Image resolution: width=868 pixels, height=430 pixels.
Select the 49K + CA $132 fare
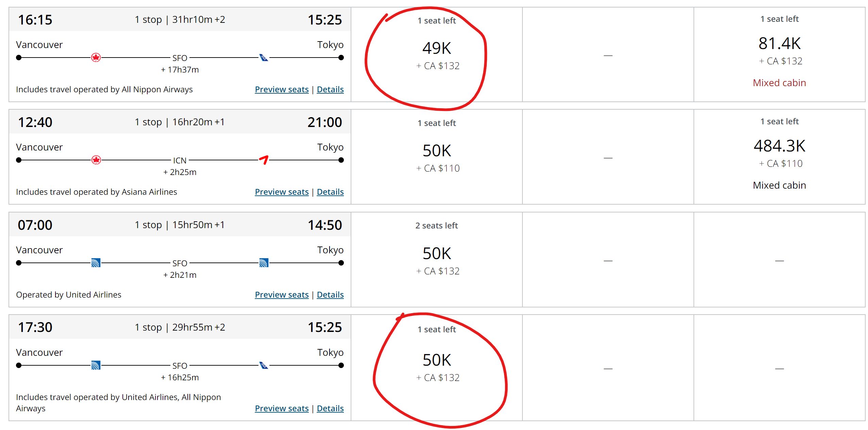click(437, 54)
